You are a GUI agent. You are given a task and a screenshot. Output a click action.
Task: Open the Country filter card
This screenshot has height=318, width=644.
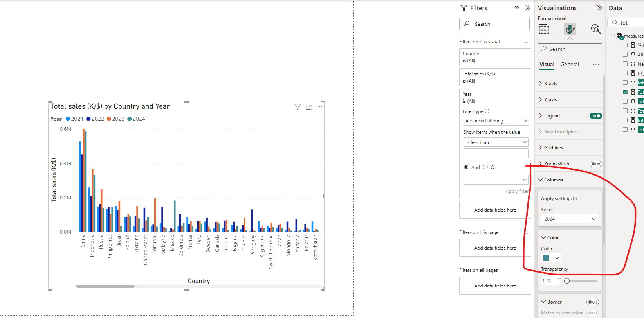[x=495, y=57]
